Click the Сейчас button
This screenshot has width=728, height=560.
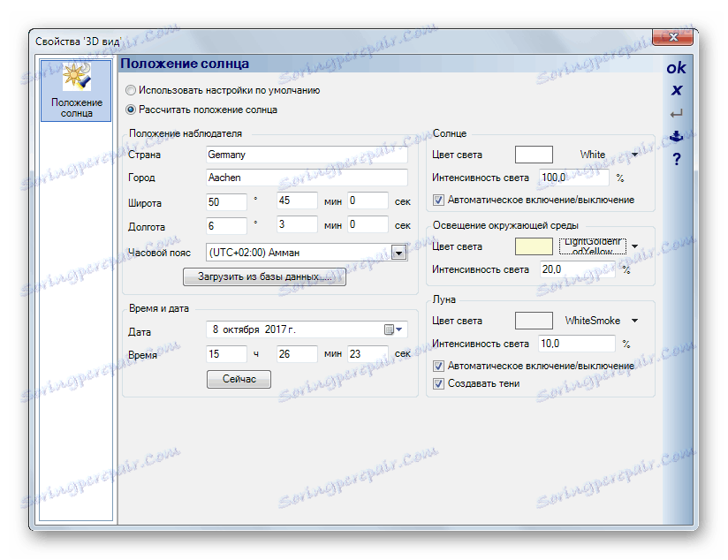239,379
